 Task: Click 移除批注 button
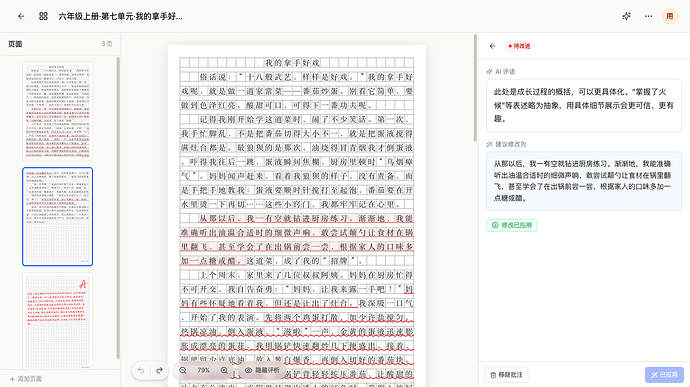pos(506,375)
